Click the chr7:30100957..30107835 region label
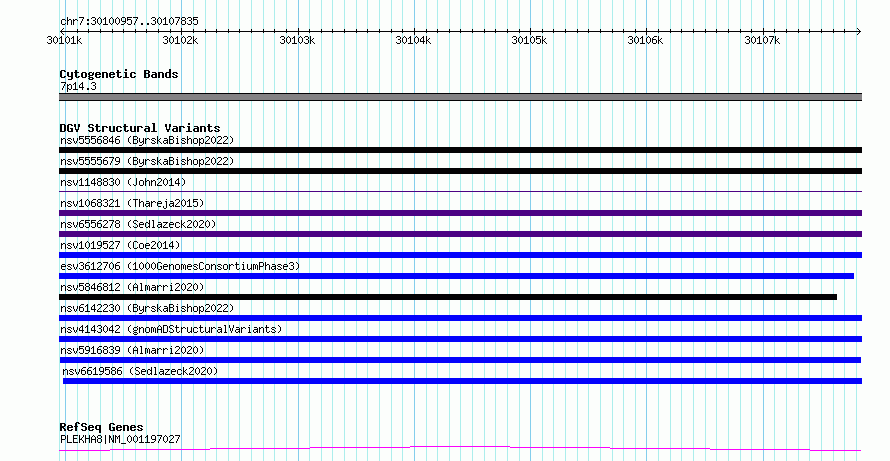The height and width of the screenshot is (461, 890). 129,21
